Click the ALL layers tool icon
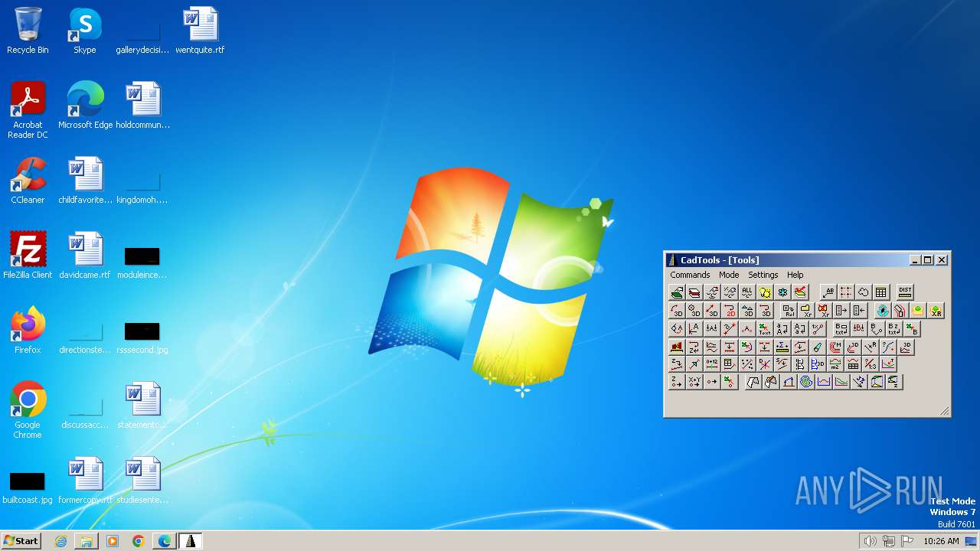The width and height of the screenshot is (980, 551). (747, 292)
